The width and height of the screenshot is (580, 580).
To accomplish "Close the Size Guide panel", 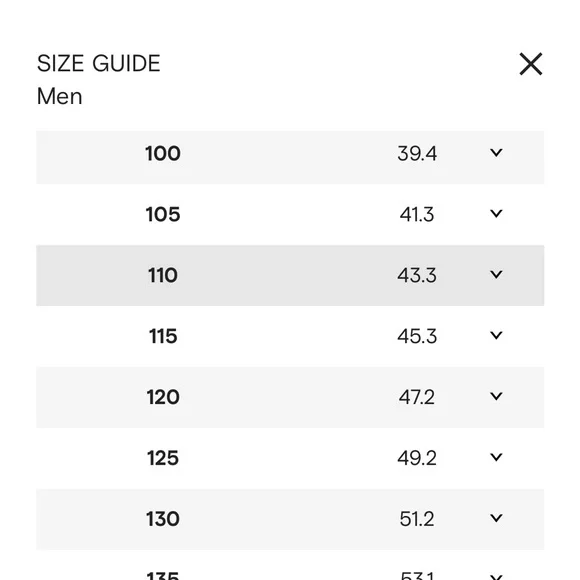I will 531,64.
